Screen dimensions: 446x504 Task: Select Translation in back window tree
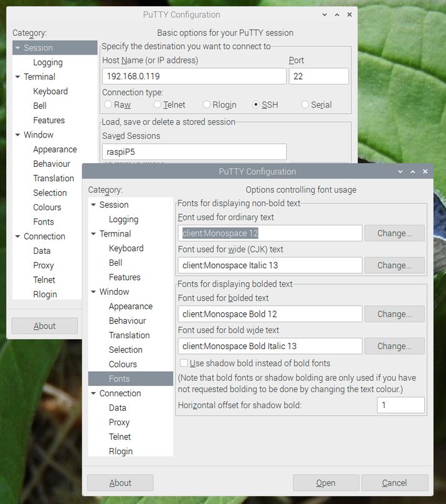coord(54,179)
